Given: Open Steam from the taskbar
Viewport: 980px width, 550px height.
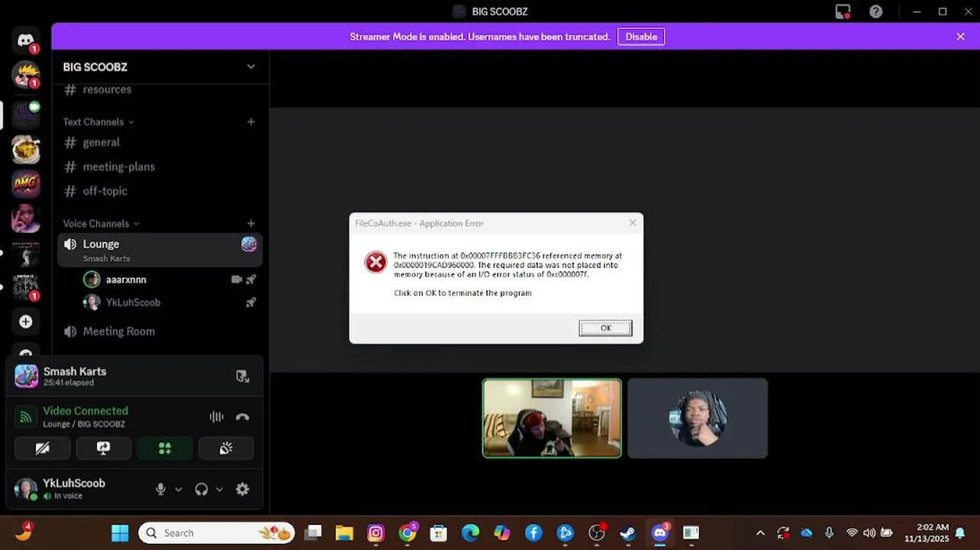Looking at the screenshot, I should pos(628,532).
